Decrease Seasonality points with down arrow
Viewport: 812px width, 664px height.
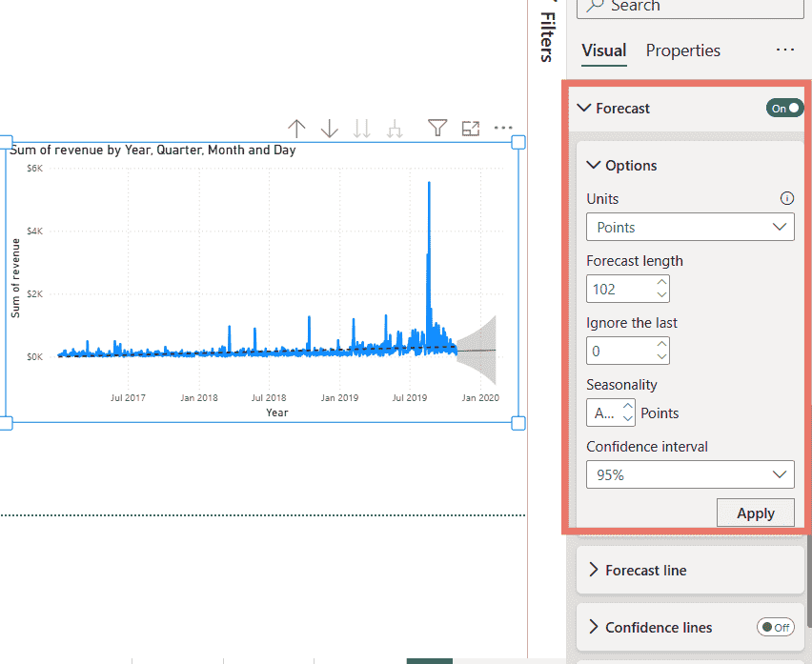click(628, 418)
